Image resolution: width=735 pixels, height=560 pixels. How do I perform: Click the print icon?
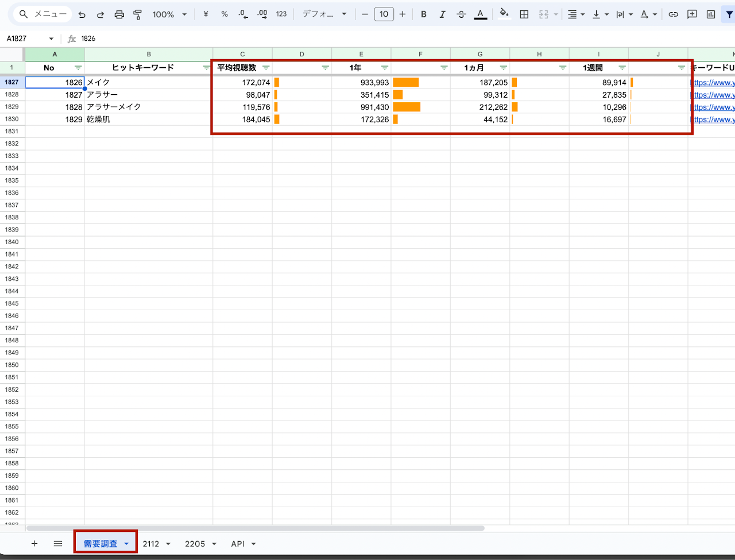(119, 14)
